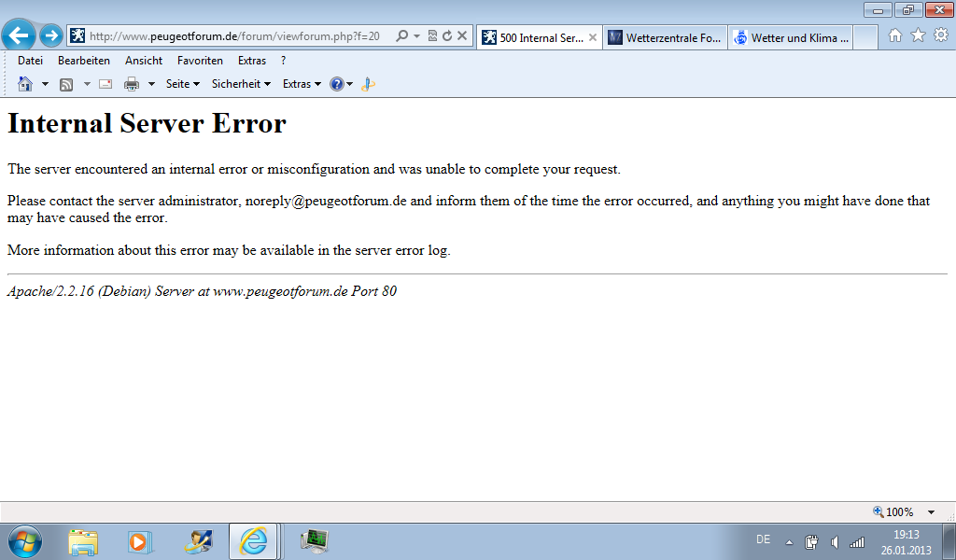Click the Print icon in the command bar
Screen dimensions: 956x560
132,84
